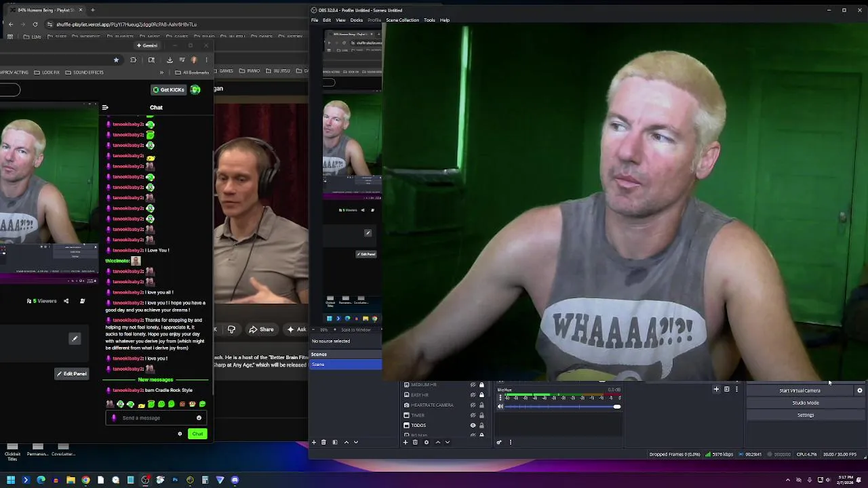Open advanced audio properties gear in mixer
The height and width of the screenshot is (488, 868).
tap(499, 442)
